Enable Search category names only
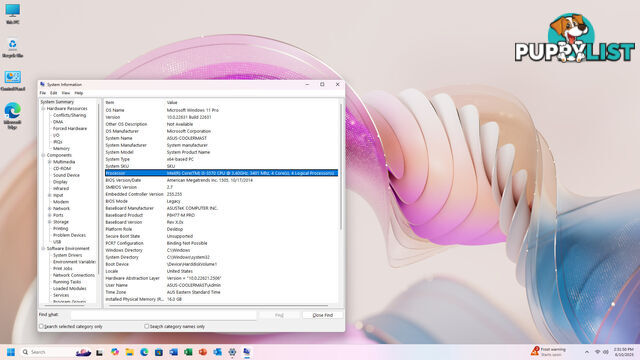The height and width of the screenshot is (360, 640). click(147, 327)
